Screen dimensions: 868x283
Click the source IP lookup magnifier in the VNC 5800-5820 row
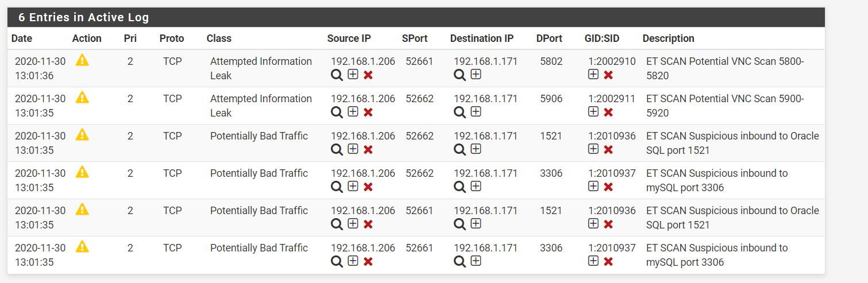pos(337,75)
